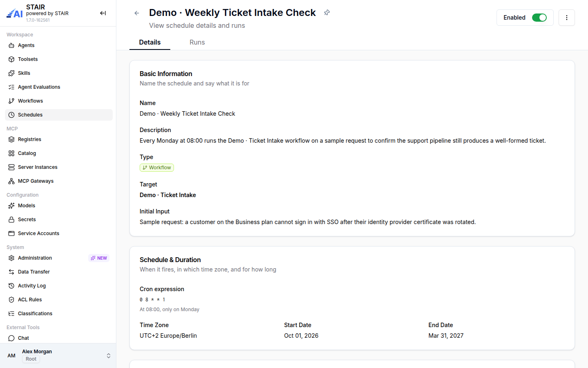This screenshot has width=588, height=368.
Task: Pin this schedule with the pin icon
Action: click(x=327, y=13)
